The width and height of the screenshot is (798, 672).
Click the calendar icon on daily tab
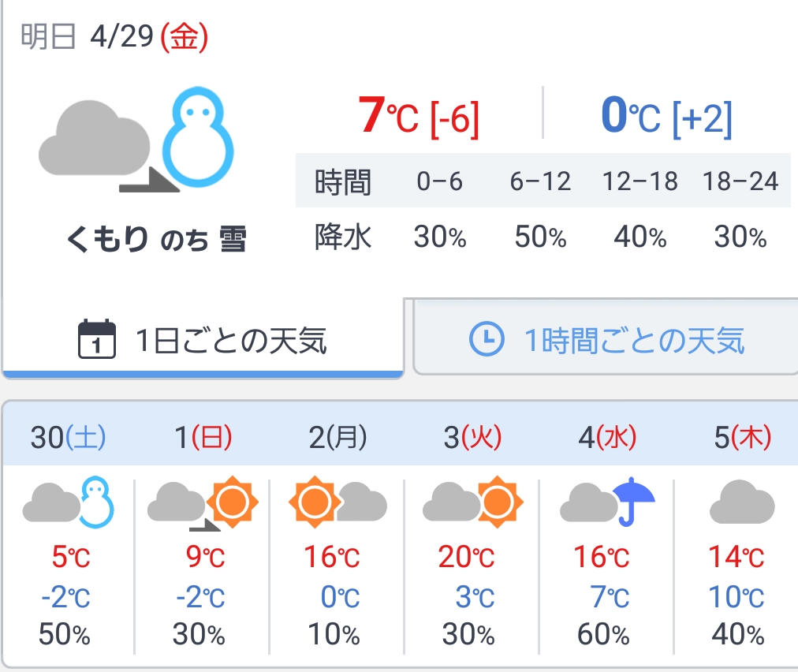coord(98,340)
